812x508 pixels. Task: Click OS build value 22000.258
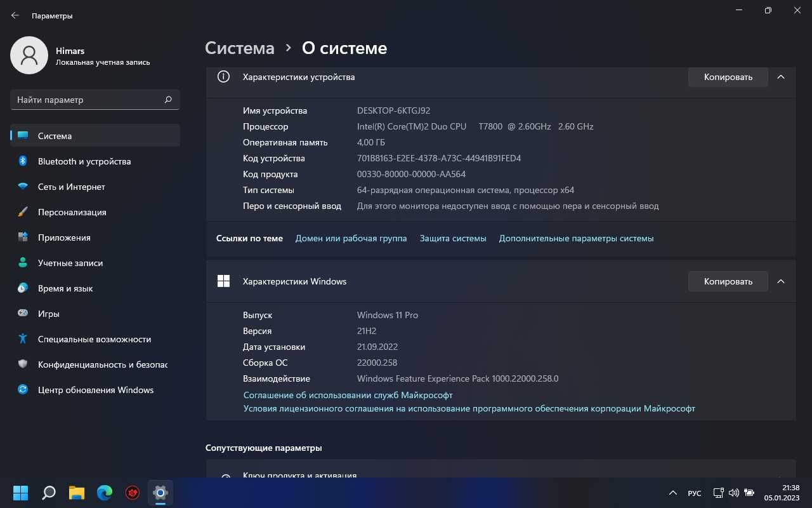point(377,363)
